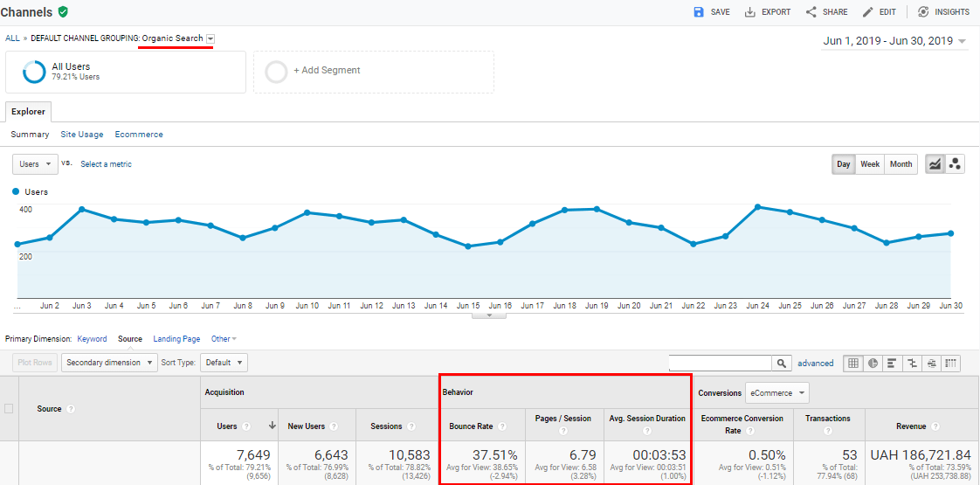This screenshot has height=485, width=980.
Task: Click the advanced filter link
Action: (x=816, y=363)
